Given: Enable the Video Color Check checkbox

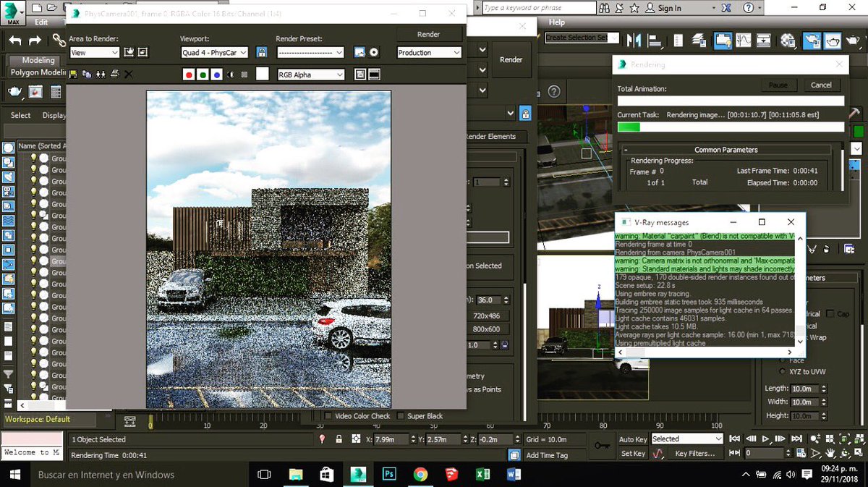Looking at the screenshot, I should 328,416.
